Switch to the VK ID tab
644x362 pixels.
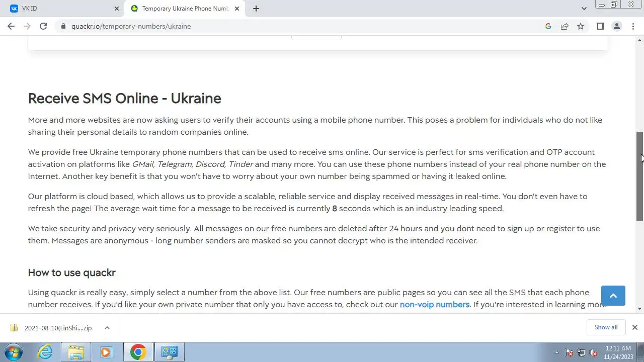(64, 9)
